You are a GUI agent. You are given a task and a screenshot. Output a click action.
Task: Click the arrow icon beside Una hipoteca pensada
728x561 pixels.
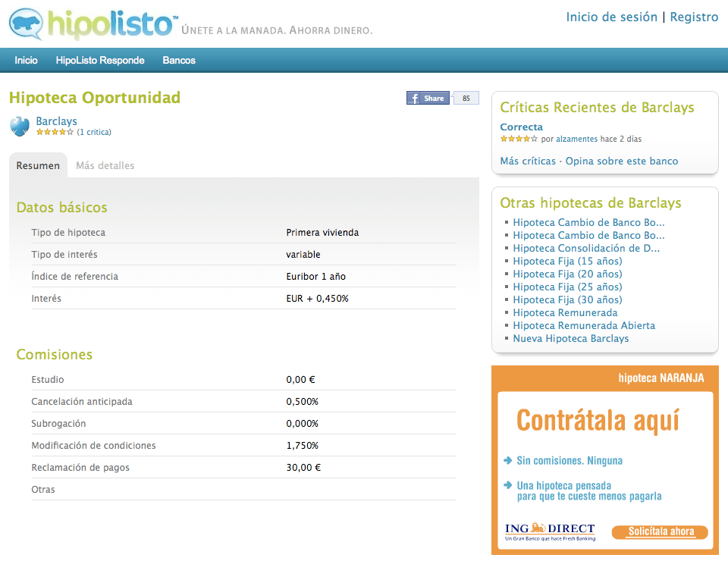508,485
